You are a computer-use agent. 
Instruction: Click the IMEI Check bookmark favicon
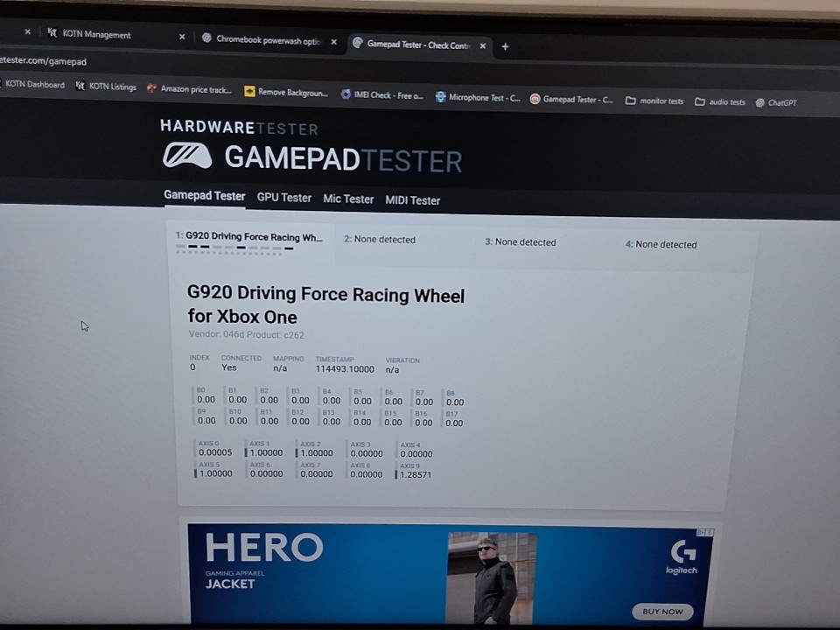(346, 94)
